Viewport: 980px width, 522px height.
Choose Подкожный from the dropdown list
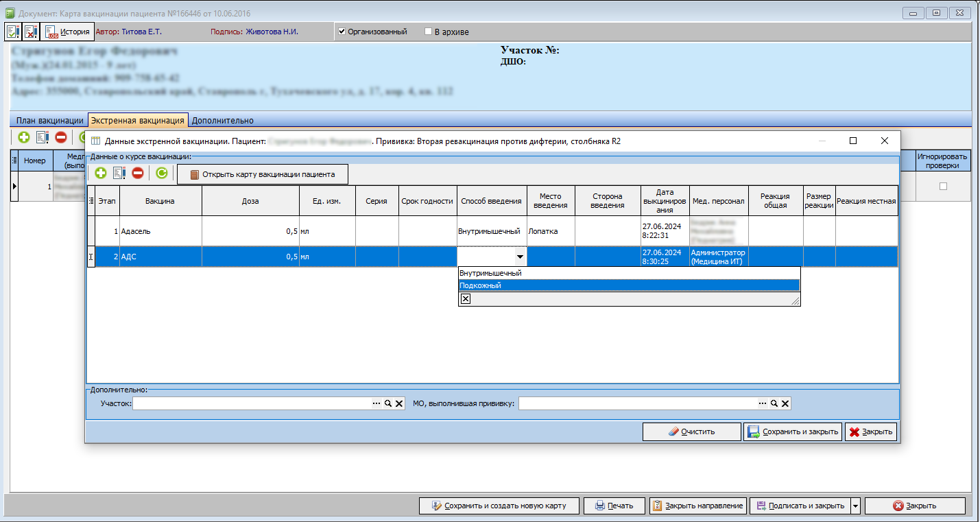coord(629,285)
